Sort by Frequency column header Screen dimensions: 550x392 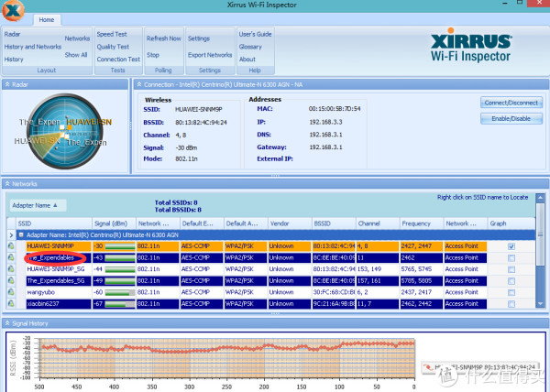[422, 223]
